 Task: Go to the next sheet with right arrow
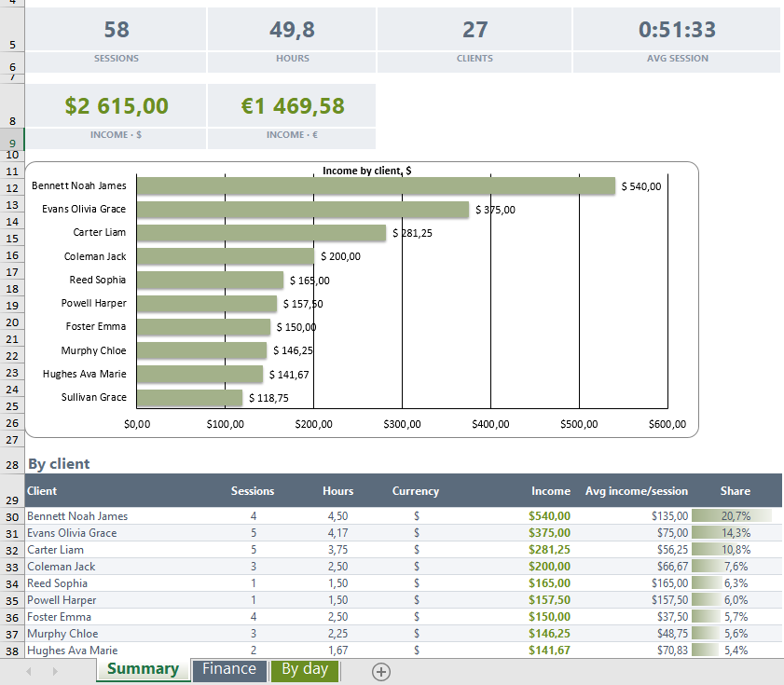point(55,672)
